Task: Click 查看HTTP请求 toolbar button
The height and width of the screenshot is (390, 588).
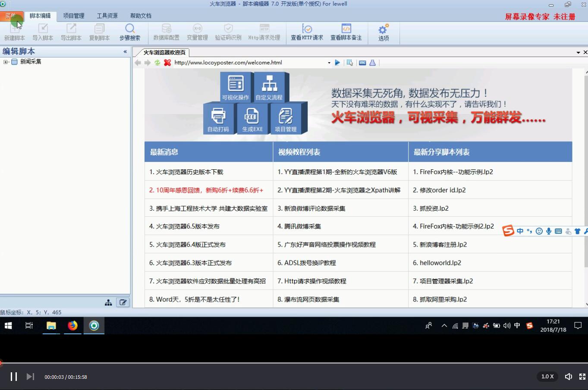Action: (307, 32)
